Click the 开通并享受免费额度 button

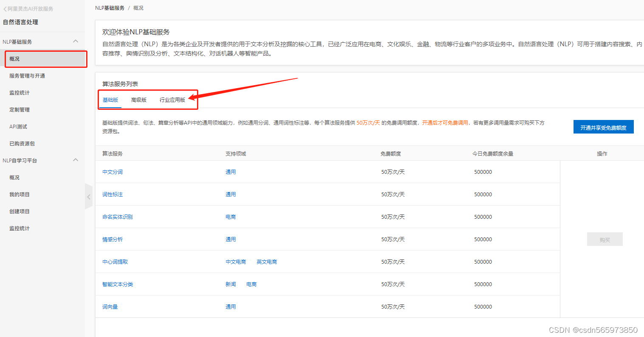pos(603,127)
